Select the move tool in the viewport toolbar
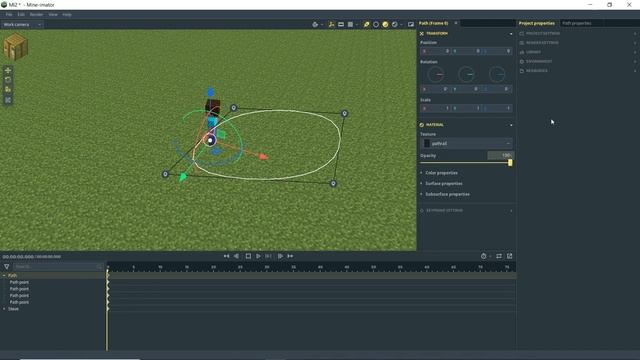This screenshot has height=360, width=640. (x=8, y=70)
